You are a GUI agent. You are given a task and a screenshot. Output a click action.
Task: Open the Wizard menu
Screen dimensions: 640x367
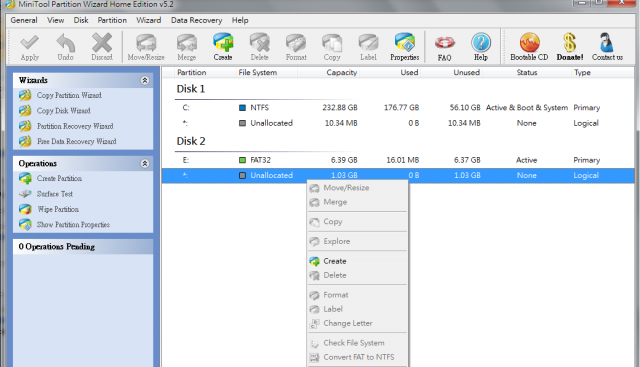(x=149, y=20)
